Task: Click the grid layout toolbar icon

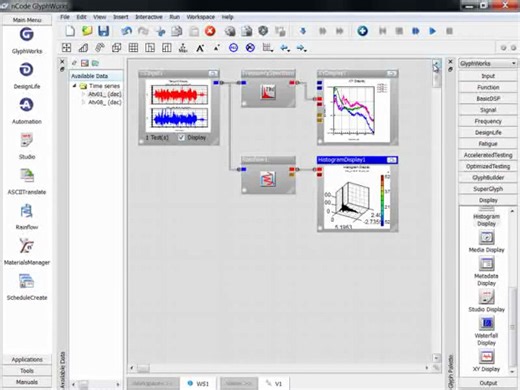Action: click(133, 48)
